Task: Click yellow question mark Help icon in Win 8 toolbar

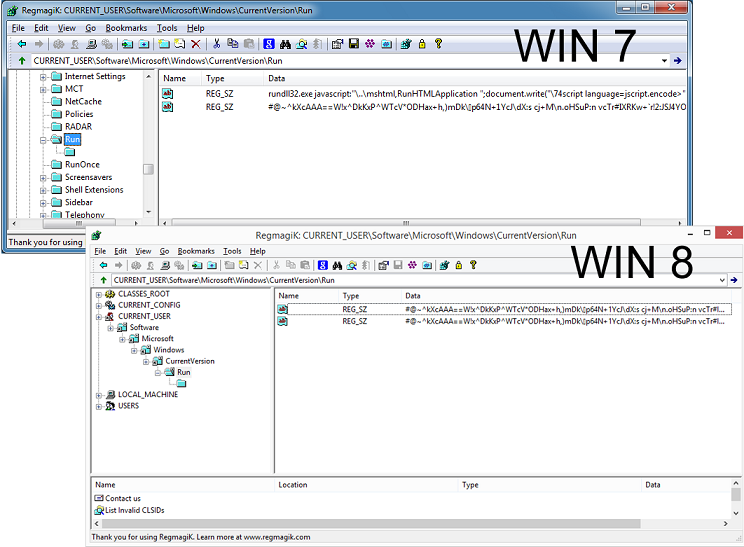Action: [473, 265]
